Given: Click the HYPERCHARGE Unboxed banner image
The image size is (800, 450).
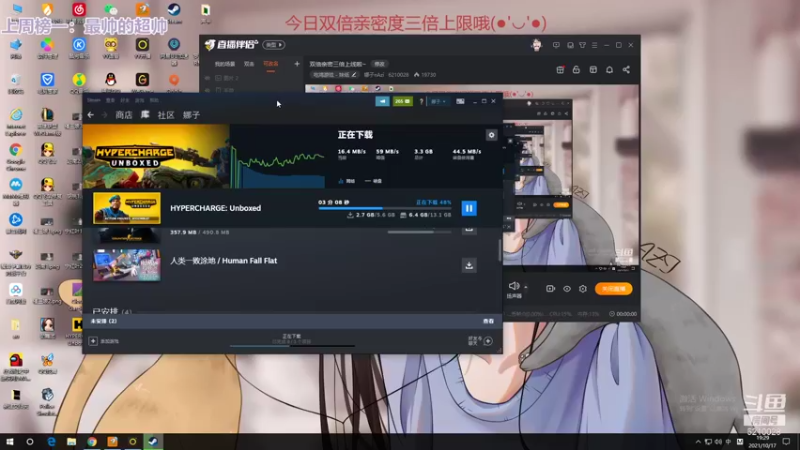Looking at the screenshot, I should pyautogui.click(x=156, y=157).
